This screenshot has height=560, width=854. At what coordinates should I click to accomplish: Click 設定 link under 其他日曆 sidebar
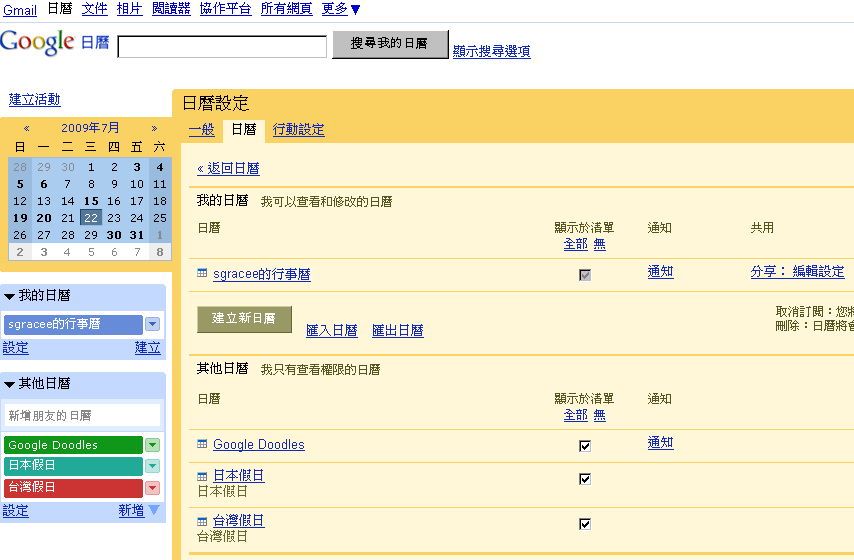coord(16,510)
